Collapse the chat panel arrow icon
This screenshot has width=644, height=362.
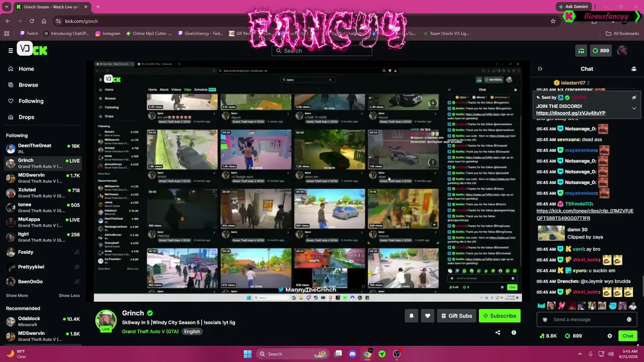tap(540, 69)
